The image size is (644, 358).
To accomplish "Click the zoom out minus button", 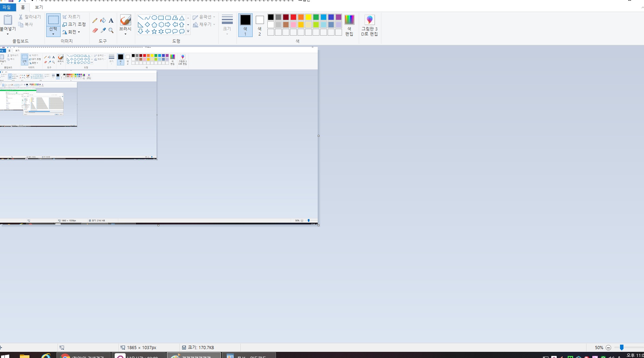I will click(608, 347).
